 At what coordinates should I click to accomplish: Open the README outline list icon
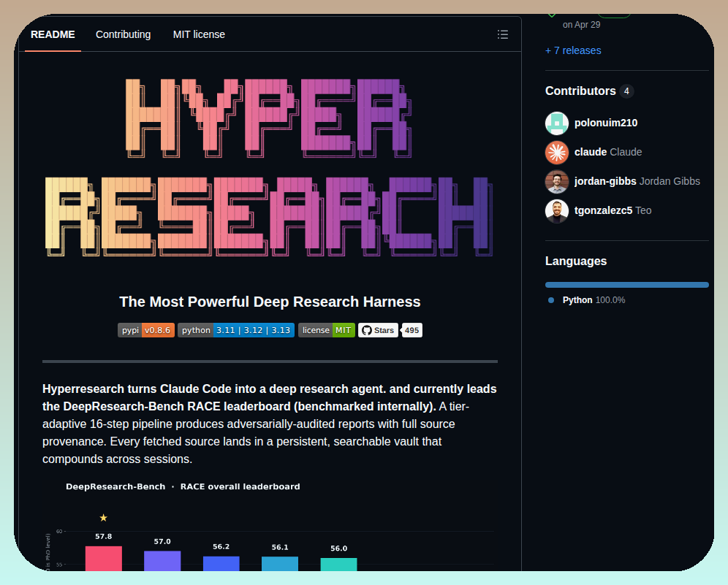click(502, 34)
